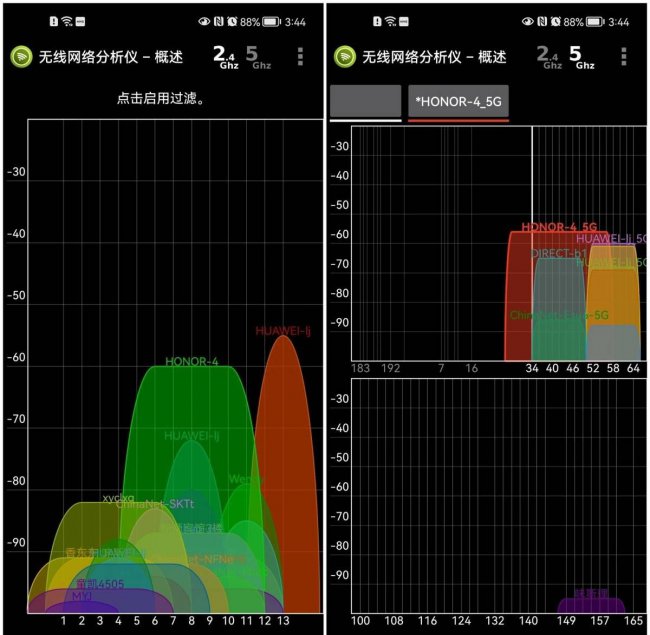The image size is (650, 635).
Task: Tap the 3:44 clock in right status bar
Action: pyautogui.click(x=618, y=22)
